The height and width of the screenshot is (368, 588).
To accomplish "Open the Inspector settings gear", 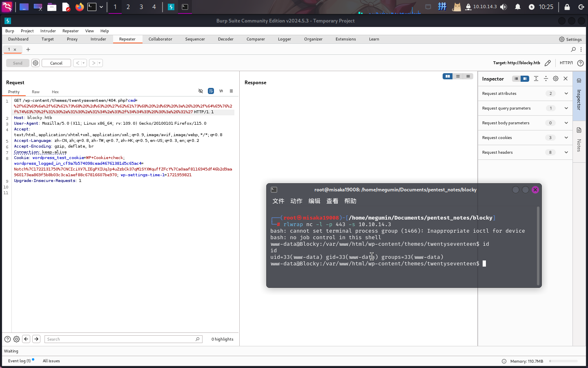I will (x=556, y=79).
